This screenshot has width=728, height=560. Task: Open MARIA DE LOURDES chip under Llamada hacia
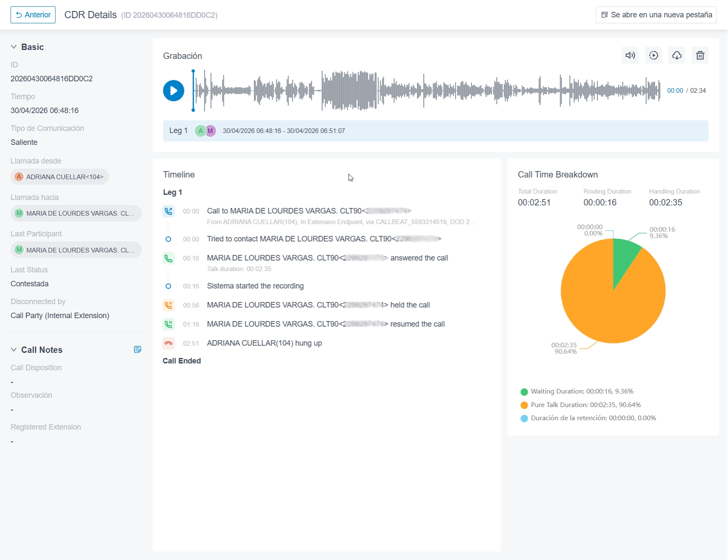click(x=76, y=213)
